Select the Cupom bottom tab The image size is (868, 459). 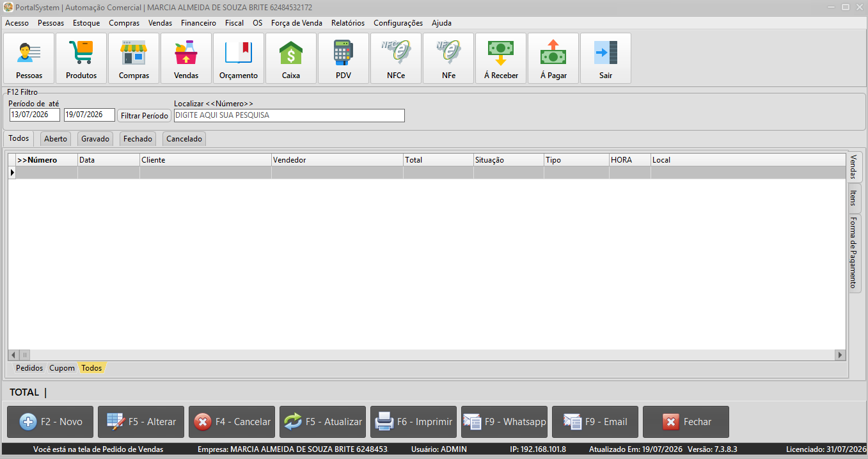(x=62, y=368)
